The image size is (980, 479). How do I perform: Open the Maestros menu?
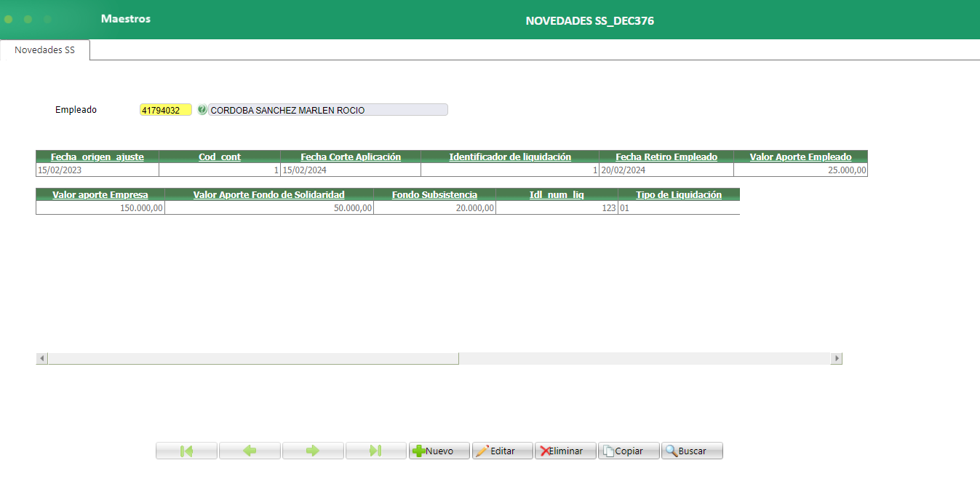126,18
